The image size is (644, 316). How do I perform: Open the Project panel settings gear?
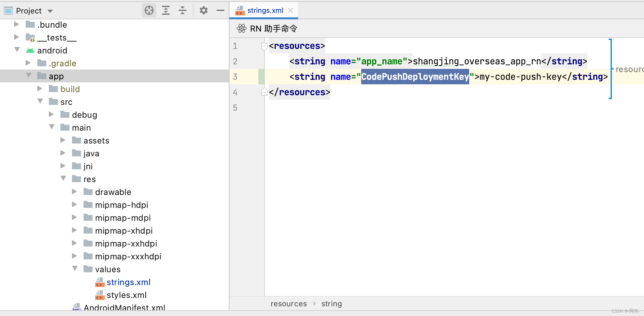point(203,10)
